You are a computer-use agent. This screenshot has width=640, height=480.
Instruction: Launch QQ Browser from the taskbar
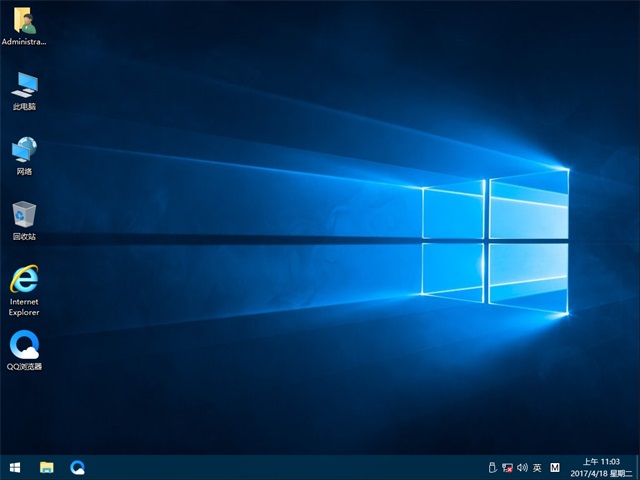click(x=77, y=467)
